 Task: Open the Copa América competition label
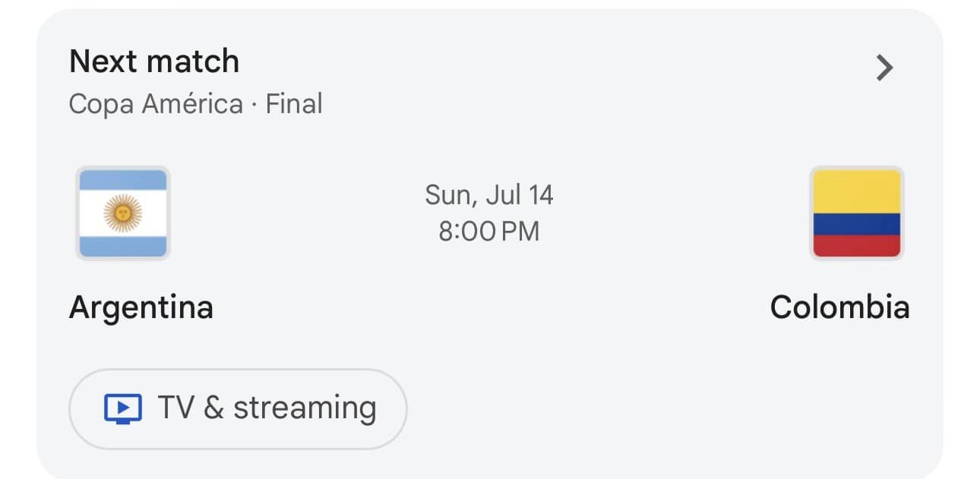point(156,103)
